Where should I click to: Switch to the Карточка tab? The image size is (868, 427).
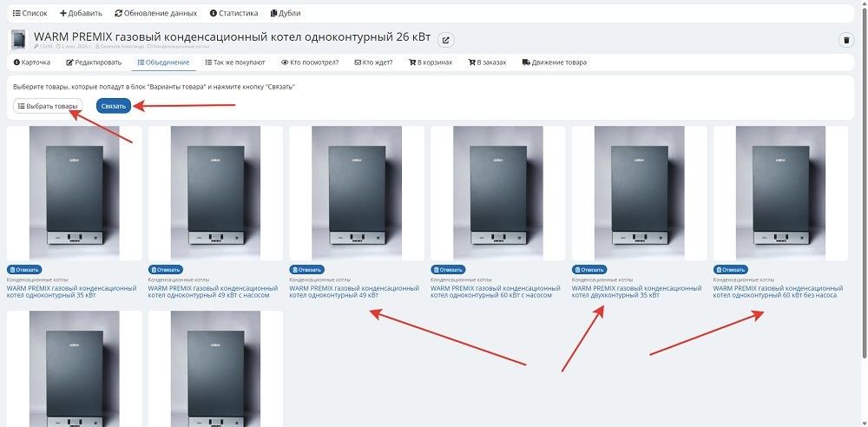click(x=31, y=62)
